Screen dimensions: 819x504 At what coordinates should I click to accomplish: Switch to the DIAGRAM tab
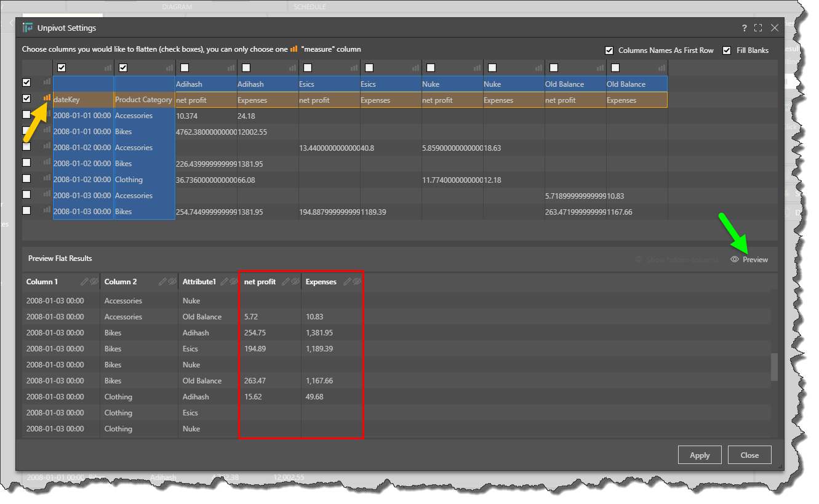[177, 7]
